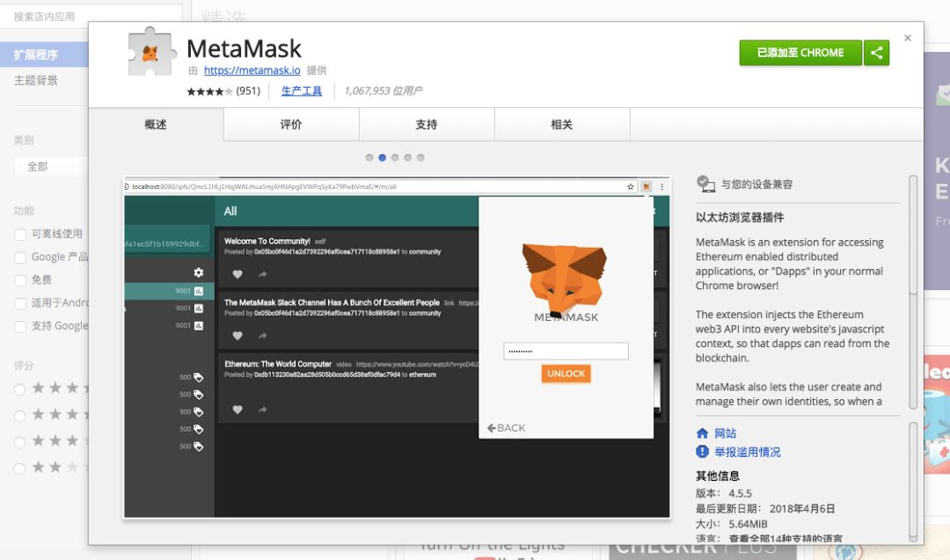Click the kebab menu in screenshot browser bar

661,186
